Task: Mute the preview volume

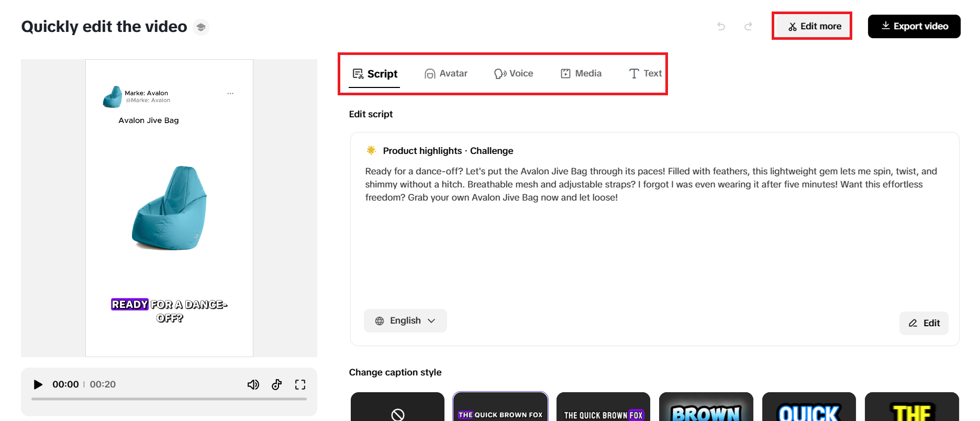Action: tap(253, 385)
